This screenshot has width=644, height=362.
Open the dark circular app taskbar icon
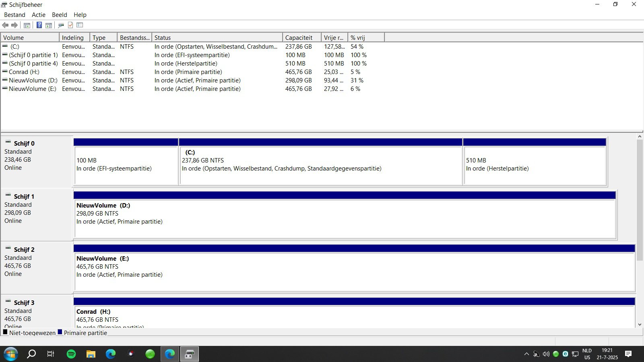pyautogui.click(x=130, y=354)
